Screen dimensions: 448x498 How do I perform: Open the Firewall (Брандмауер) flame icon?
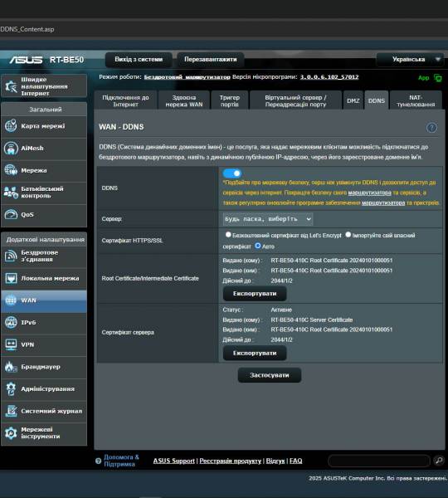click(x=11, y=367)
